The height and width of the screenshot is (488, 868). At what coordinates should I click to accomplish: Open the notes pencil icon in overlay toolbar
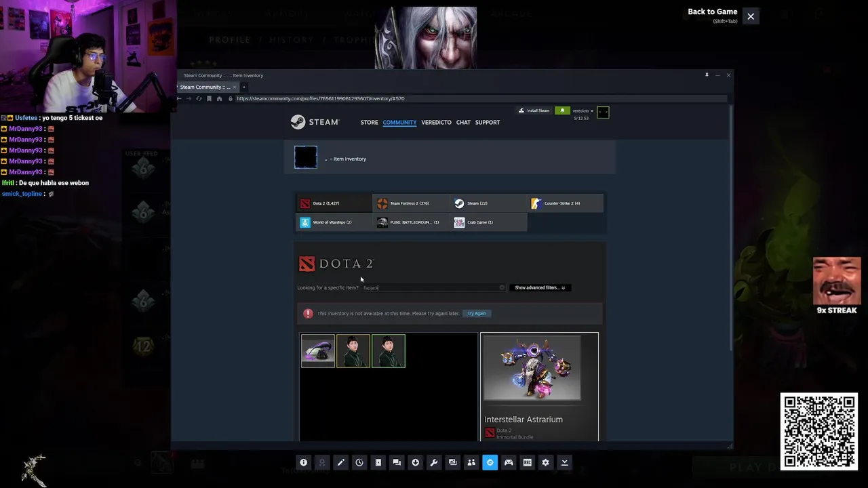click(341, 462)
